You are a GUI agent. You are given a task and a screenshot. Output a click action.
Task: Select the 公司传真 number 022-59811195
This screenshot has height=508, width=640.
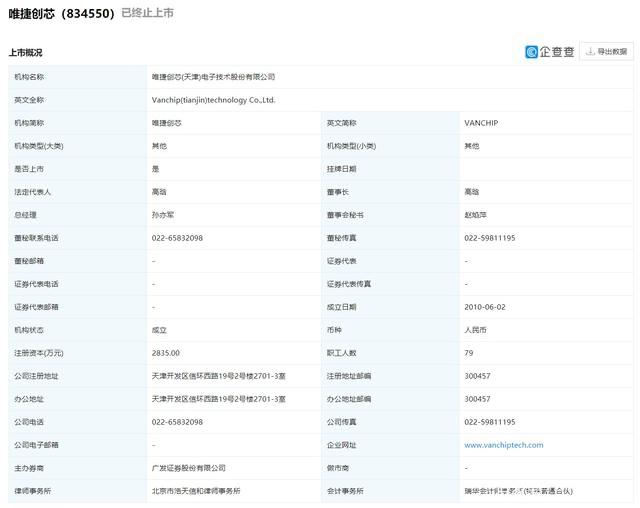coord(490,422)
